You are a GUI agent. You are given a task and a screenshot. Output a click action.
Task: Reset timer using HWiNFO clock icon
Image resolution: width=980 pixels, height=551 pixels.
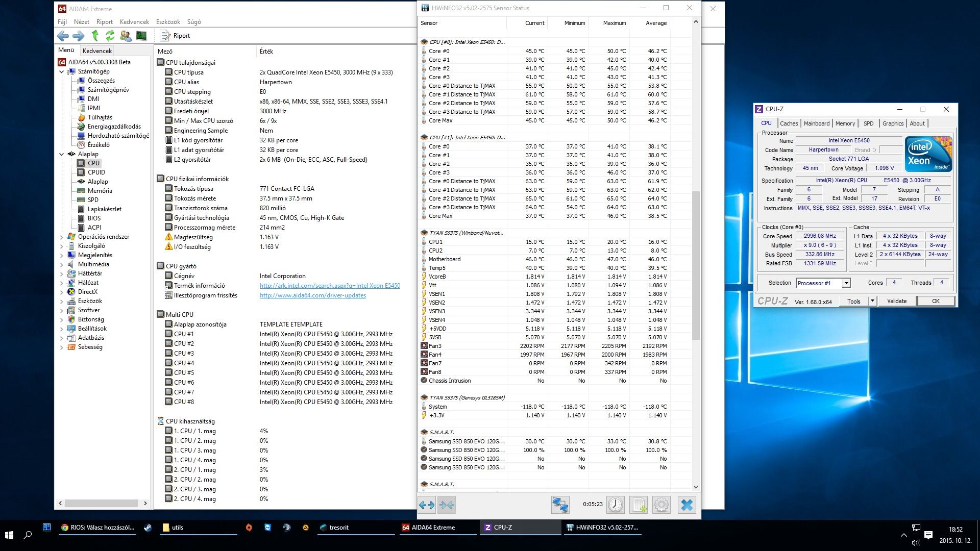[616, 505]
